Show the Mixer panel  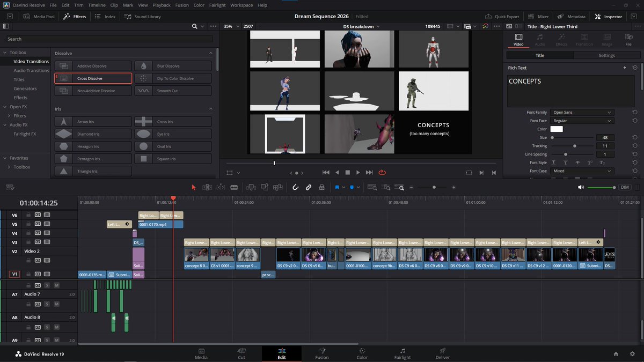click(x=538, y=17)
